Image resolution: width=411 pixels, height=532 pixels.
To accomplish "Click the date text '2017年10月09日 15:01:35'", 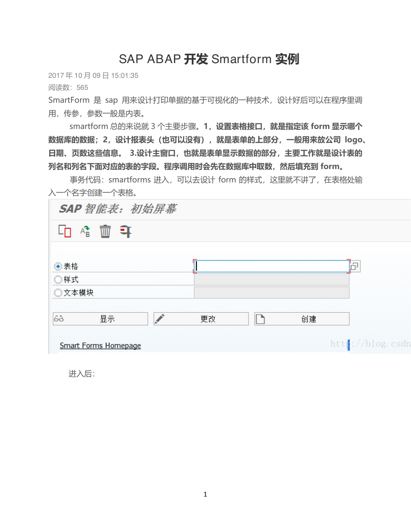I will [93, 76].
